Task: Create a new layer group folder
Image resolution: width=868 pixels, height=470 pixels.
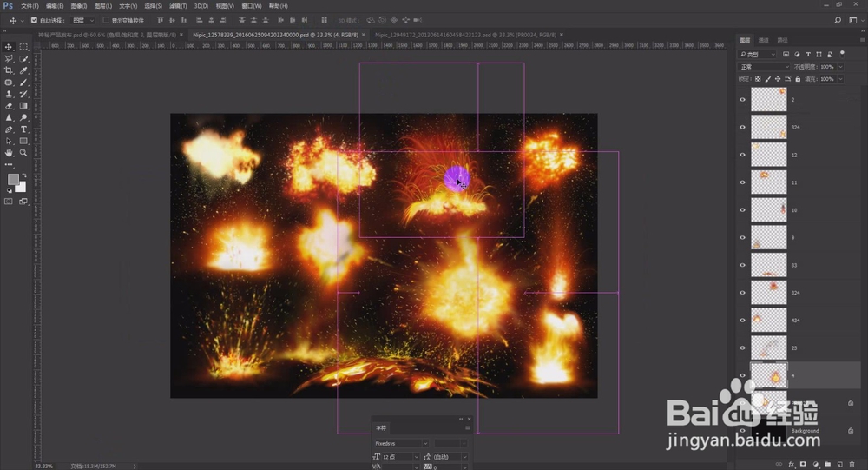Action: (x=827, y=465)
